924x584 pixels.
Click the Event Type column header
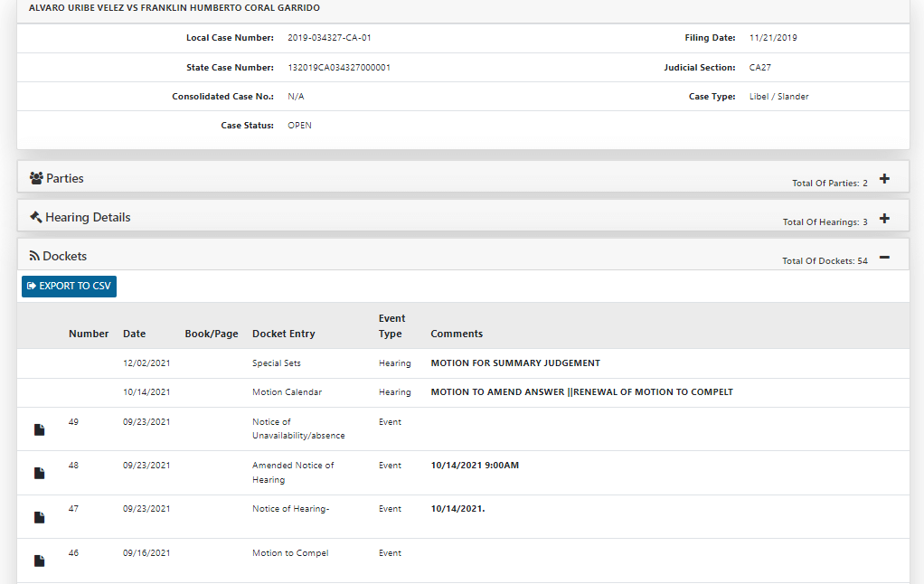[391, 325]
